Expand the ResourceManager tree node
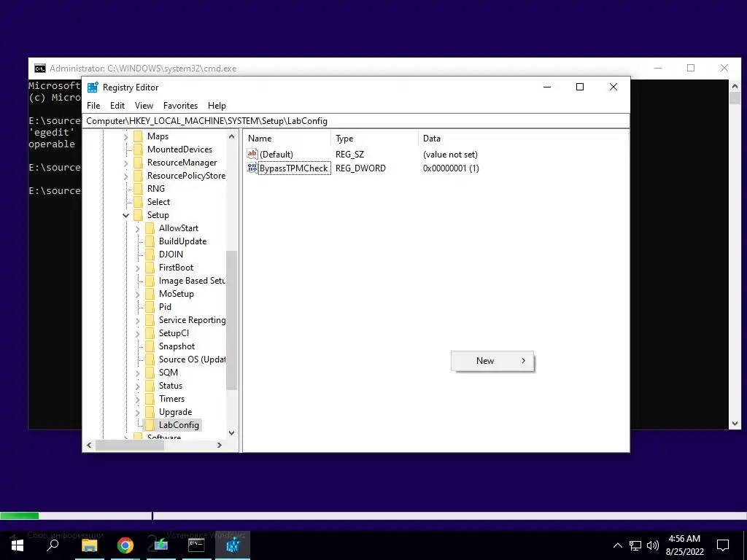The height and width of the screenshot is (560, 747). pyautogui.click(x=125, y=163)
